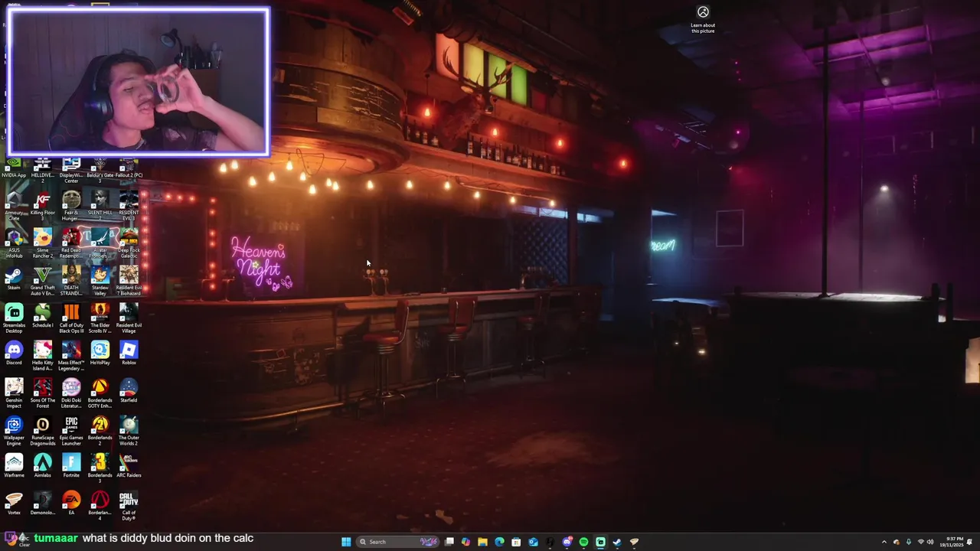Screen dimensions: 980x551
Task: Select the Aimlabs desktop icon
Action: 42,466
